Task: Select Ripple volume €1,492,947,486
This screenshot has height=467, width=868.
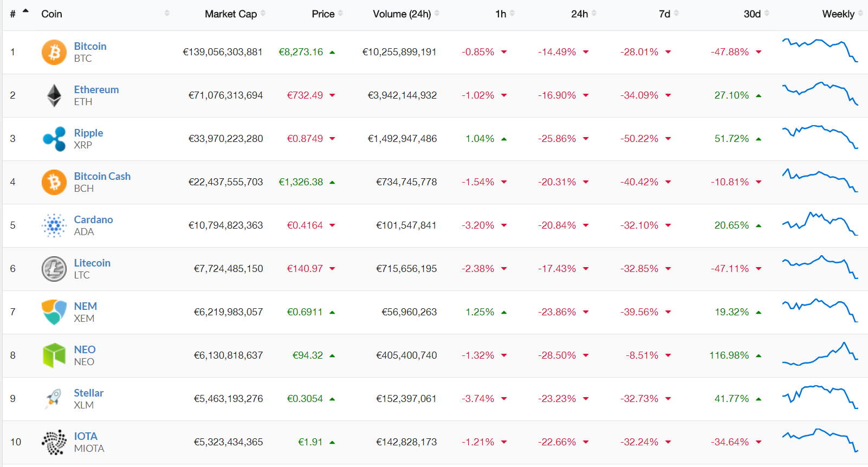Action: point(402,139)
